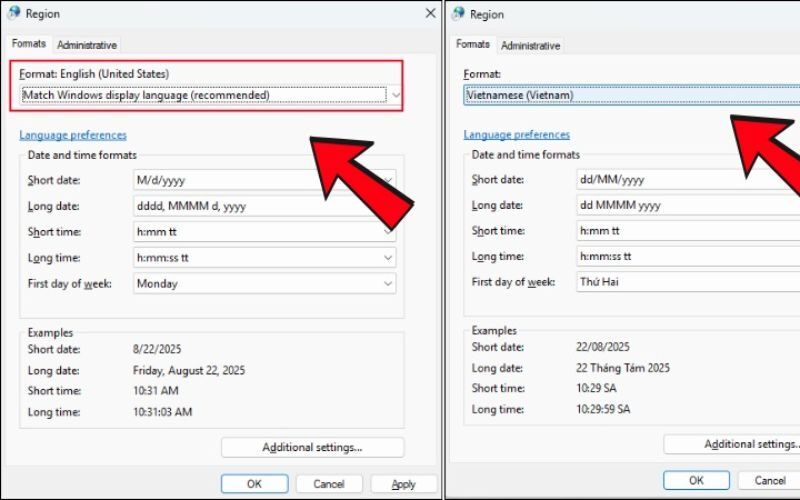Screen dimensions: 800x500
Task: Switch to the Administrative tab in the English dialog
Action: point(87,45)
